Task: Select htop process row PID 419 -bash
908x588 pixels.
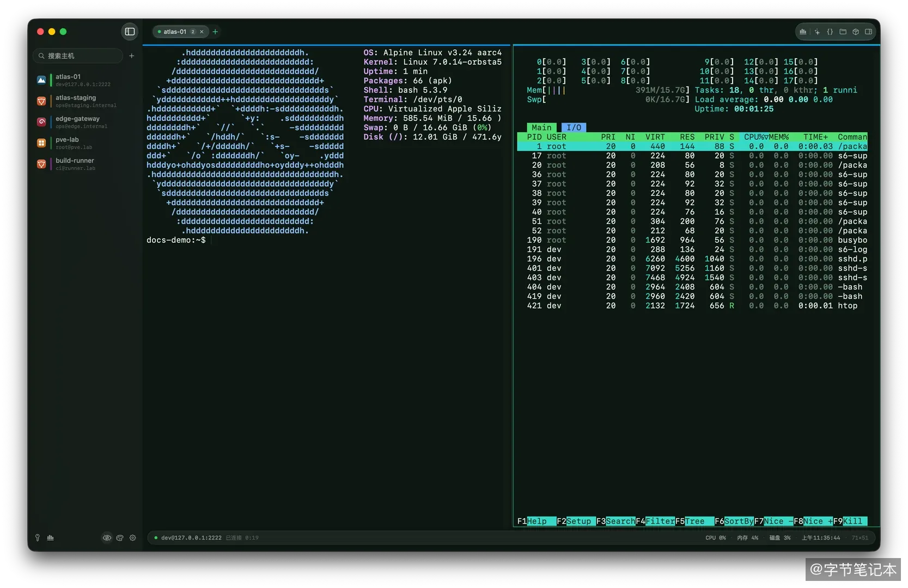Action: [x=692, y=296]
